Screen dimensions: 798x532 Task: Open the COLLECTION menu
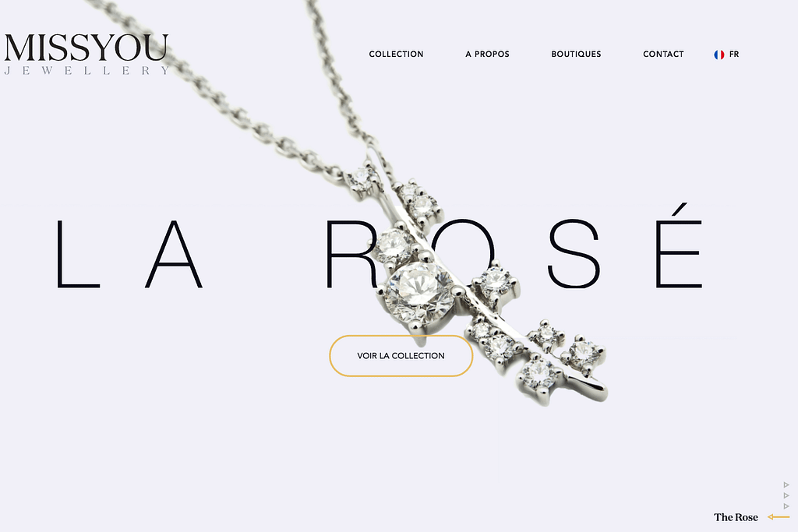tap(396, 54)
